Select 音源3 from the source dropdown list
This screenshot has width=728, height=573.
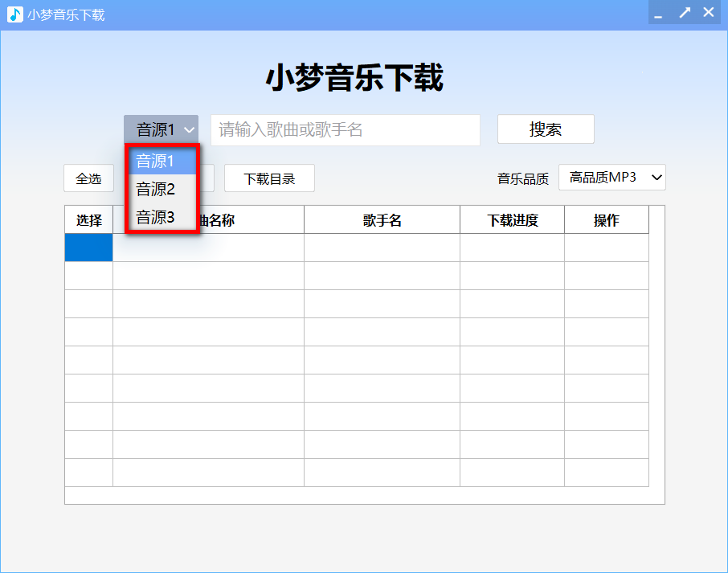(156, 218)
